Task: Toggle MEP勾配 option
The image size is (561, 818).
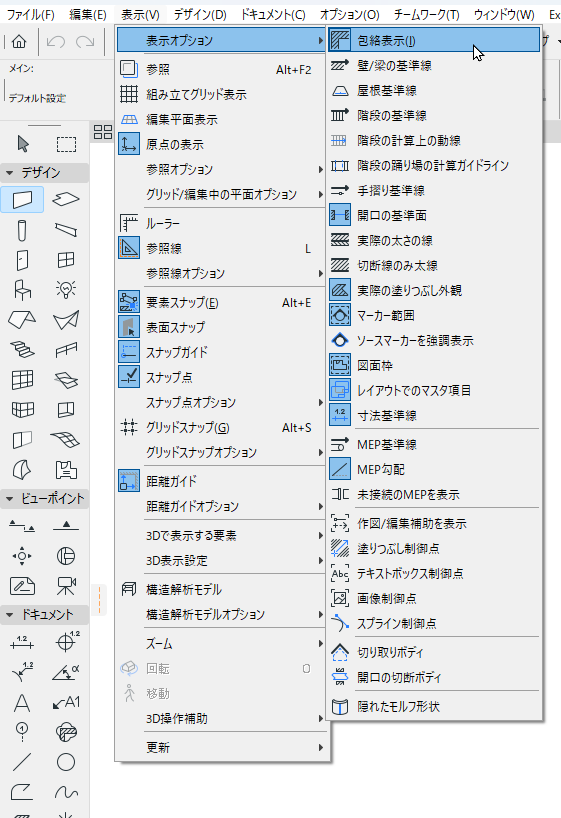Action: (x=434, y=470)
